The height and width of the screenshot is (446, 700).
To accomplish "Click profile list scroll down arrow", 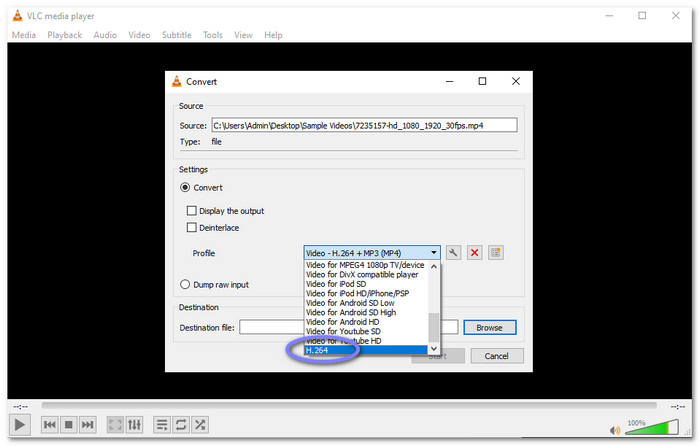I will [434, 349].
